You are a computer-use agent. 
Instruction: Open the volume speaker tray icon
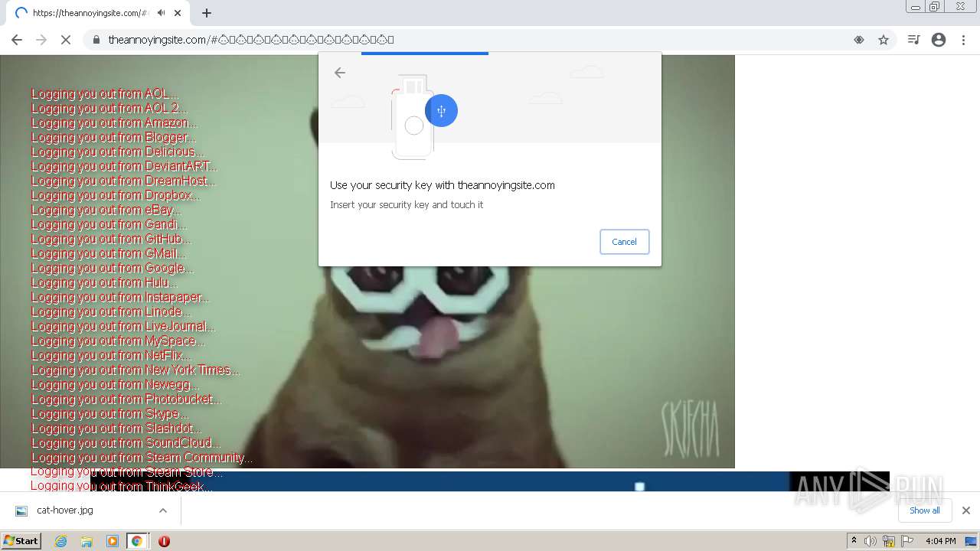coord(871,541)
